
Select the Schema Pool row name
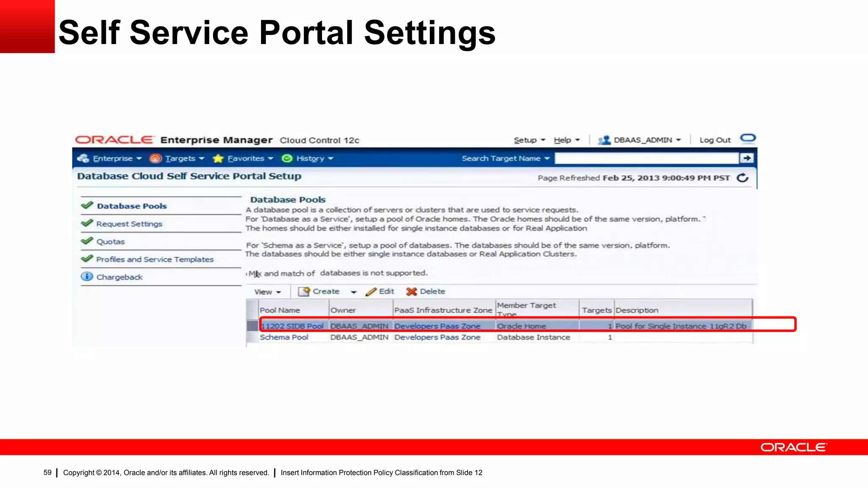[284, 337]
